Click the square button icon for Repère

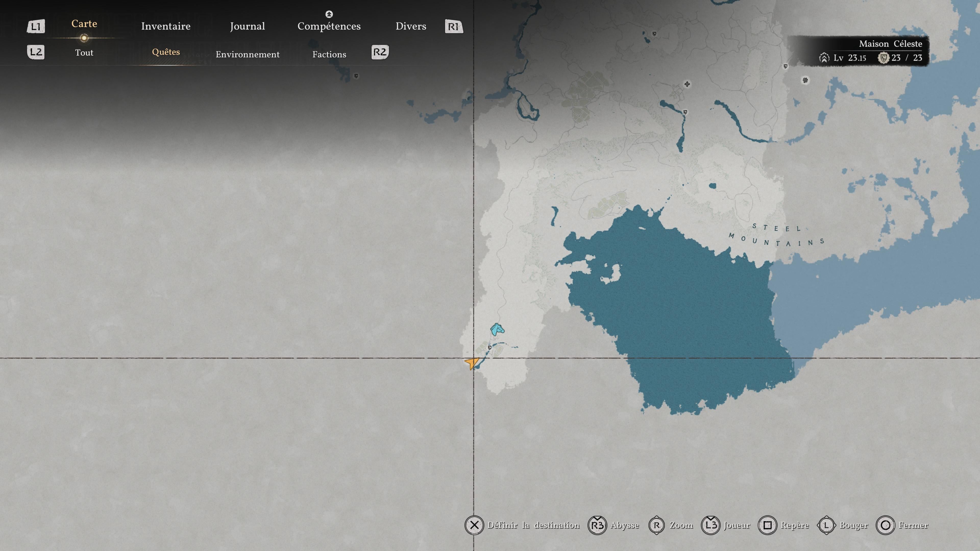[767, 525]
